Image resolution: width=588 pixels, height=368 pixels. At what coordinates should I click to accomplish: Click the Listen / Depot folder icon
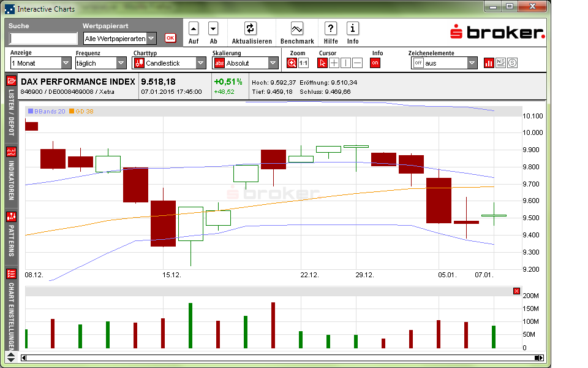tap(11, 80)
